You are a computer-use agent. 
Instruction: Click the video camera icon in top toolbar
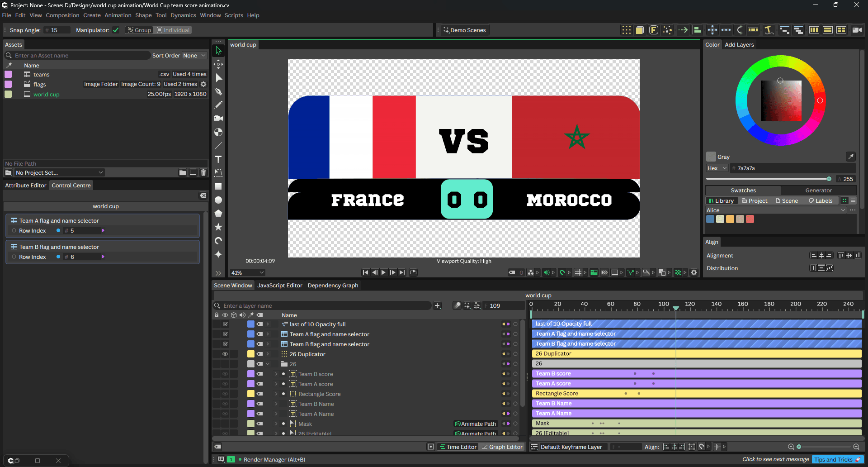(857, 30)
